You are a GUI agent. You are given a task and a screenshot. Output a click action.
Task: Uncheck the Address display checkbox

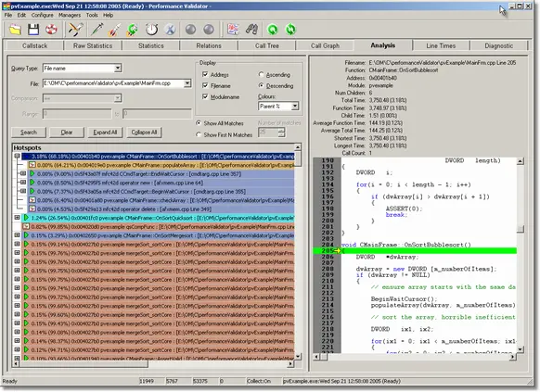[205, 74]
